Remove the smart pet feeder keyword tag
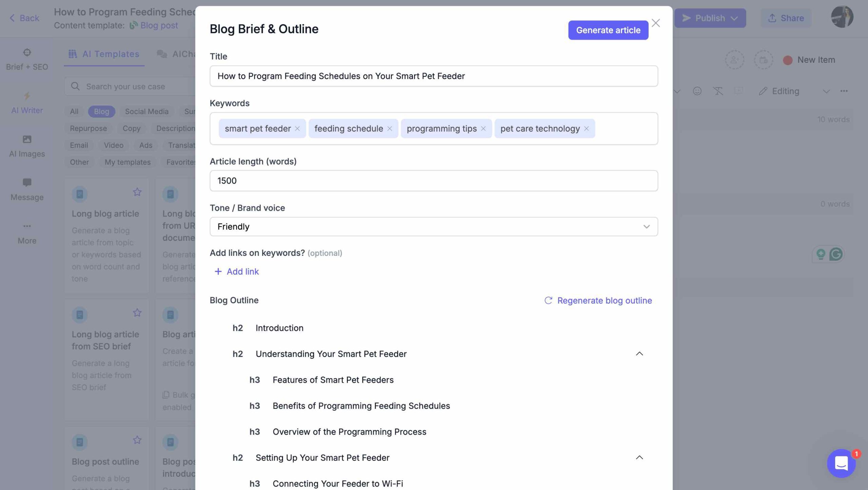This screenshot has width=868, height=490. pos(298,128)
